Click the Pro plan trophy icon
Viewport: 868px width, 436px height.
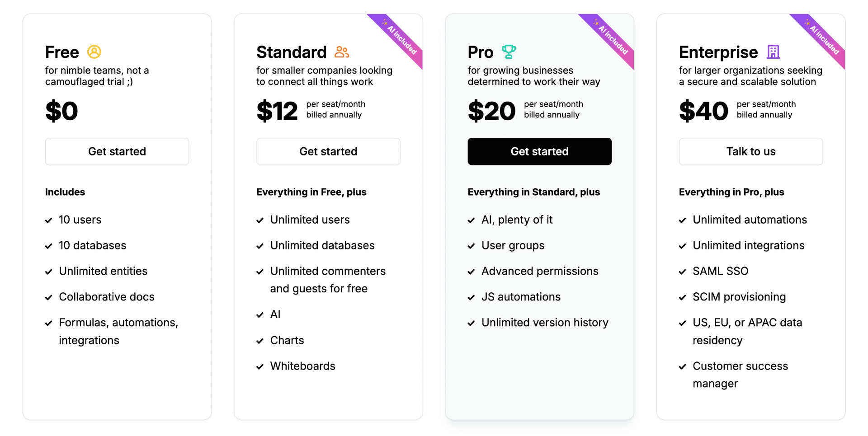pyautogui.click(x=509, y=52)
